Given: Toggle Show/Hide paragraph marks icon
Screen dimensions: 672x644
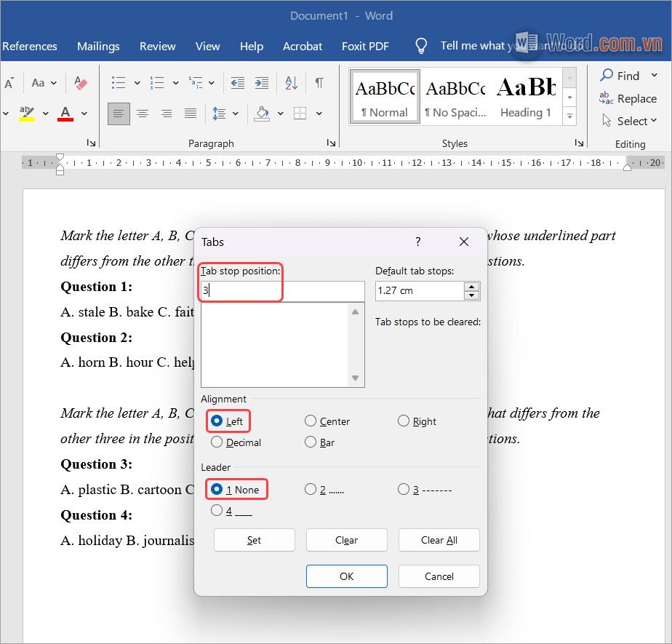Looking at the screenshot, I should [x=319, y=83].
